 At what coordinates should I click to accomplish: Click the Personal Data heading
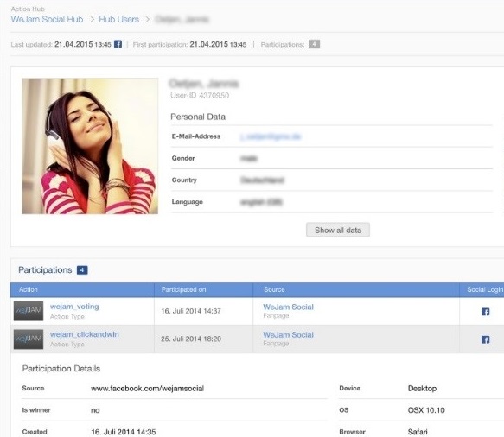click(198, 117)
